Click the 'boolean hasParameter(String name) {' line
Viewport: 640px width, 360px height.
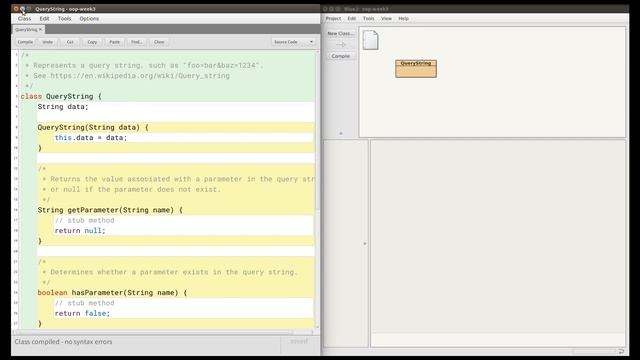click(112, 293)
